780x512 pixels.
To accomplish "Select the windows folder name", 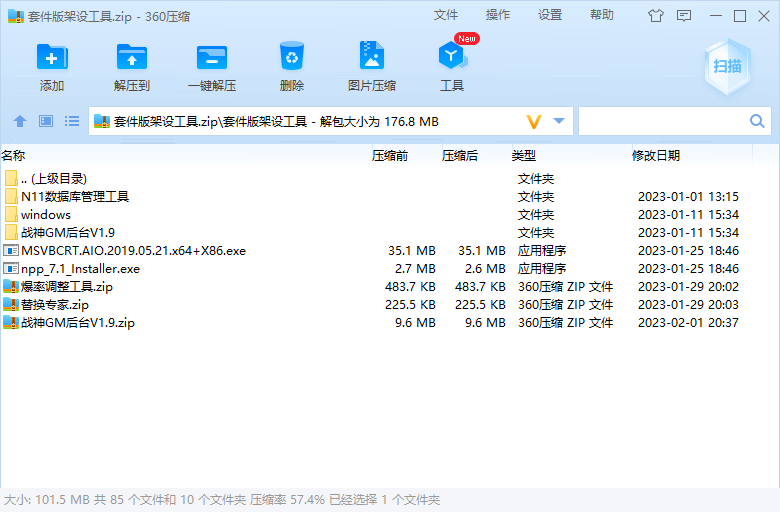I will pos(46,214).
